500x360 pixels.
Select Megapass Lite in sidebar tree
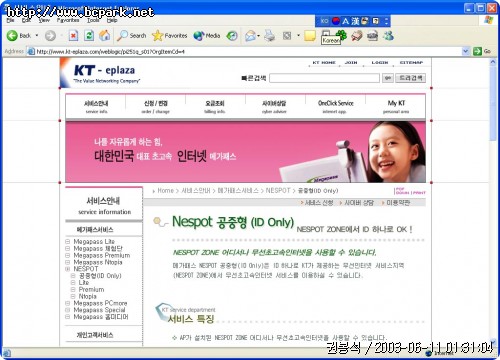tap(94, 241)
